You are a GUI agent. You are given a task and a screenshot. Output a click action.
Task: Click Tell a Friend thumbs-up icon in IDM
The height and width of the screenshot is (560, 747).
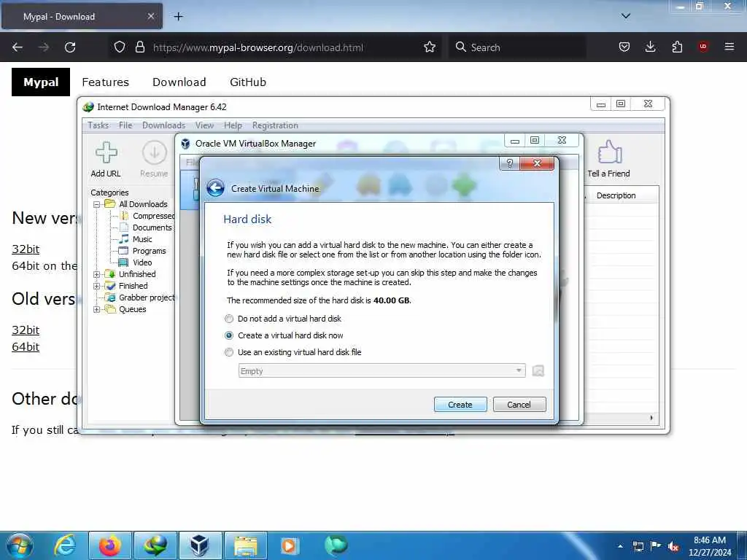pyautogui.click(x=608, y=160)
